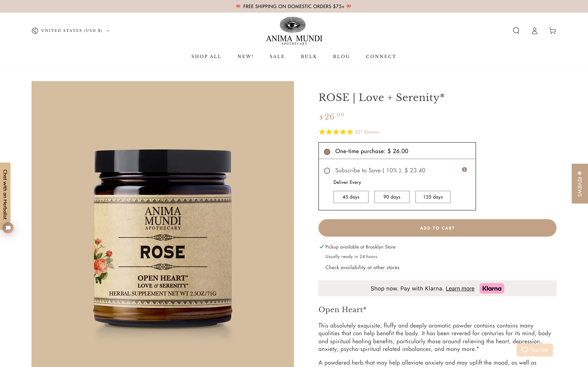The height and width of the screenshot is (367, 588).
Task: Go to the SALE menu item
Action: [277, 57]
